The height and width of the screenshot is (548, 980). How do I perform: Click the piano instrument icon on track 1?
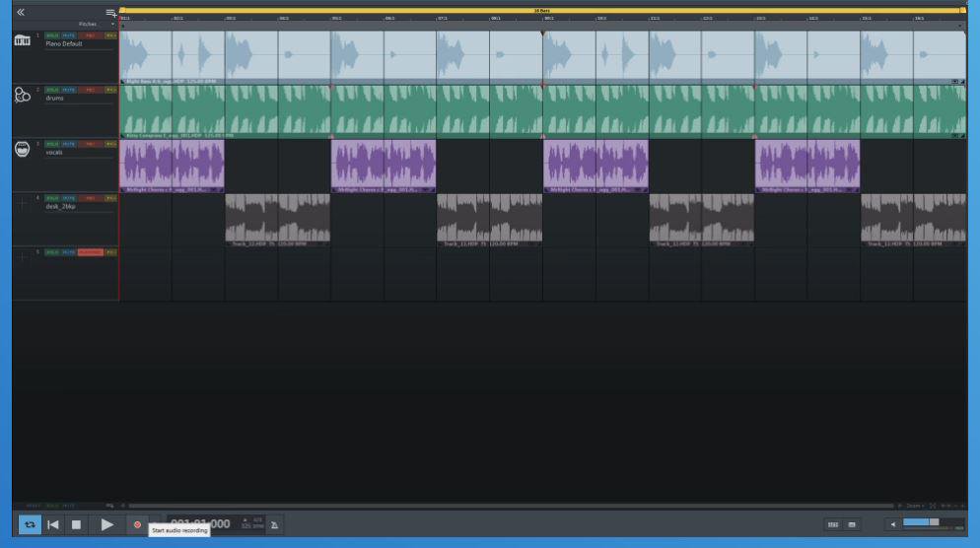(x=23, y=40)
